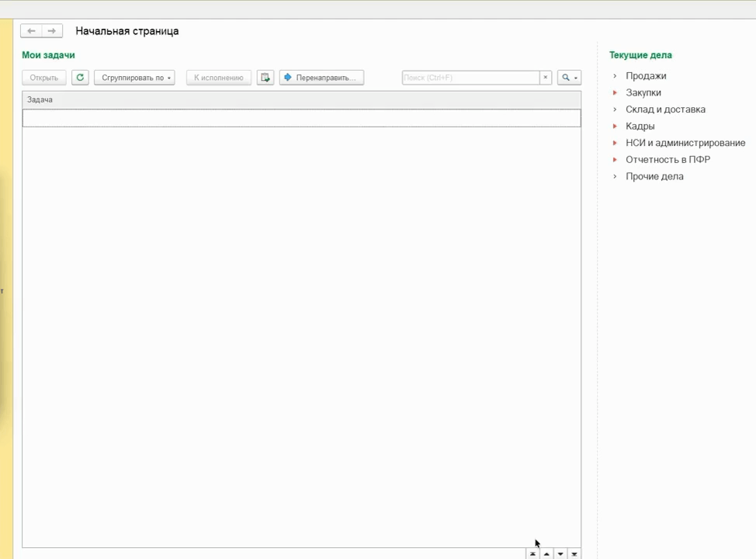Click the task document icon next to К исполнению
Screen dimensions: 756x559
tap(265, 78)
